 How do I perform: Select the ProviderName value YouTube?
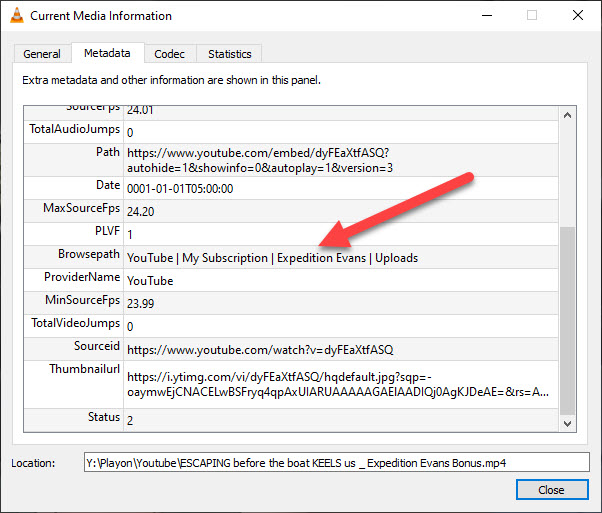(150, 281)
